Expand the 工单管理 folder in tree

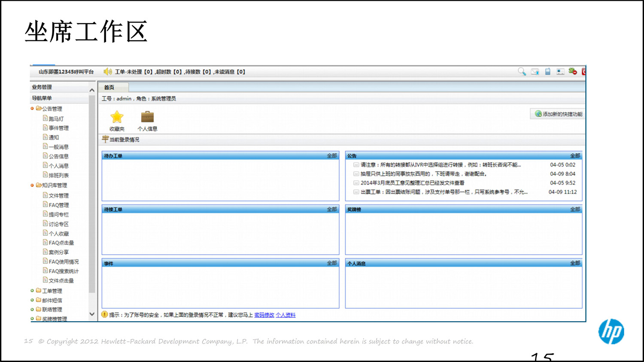[x=32, y=291]
